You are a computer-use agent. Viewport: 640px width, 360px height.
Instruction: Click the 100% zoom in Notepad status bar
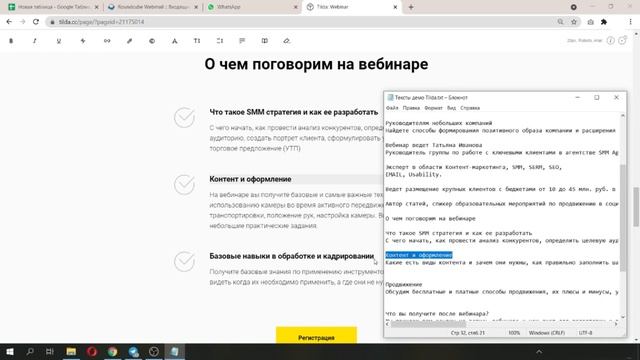[514, 333]
